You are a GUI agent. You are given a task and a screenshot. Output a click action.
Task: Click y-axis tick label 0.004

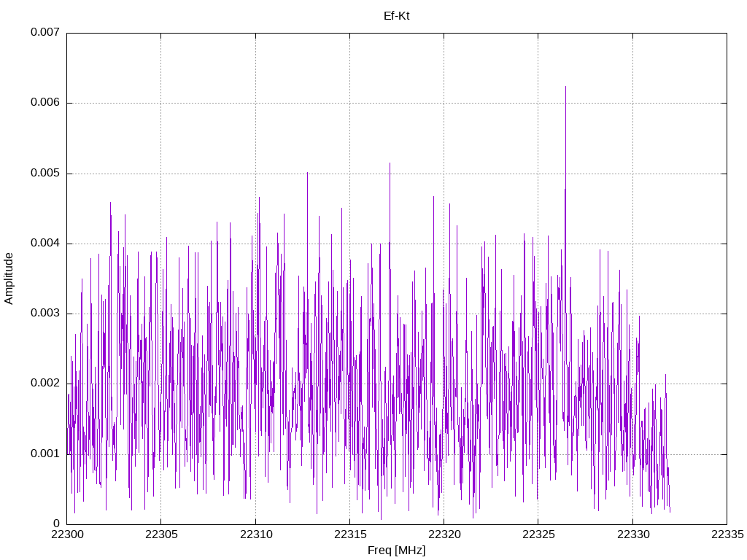pos(45,244)
